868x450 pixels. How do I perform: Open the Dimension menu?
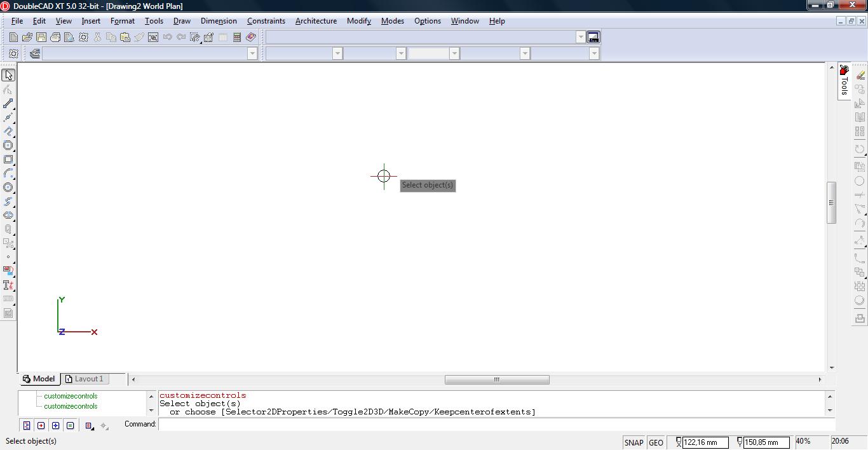(x=219, y=21)
